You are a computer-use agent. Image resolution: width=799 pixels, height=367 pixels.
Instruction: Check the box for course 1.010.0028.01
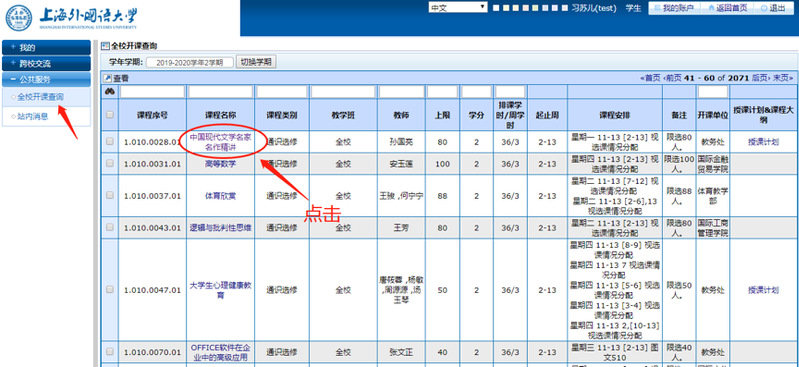pyautogui.click(x=110, y=141)
